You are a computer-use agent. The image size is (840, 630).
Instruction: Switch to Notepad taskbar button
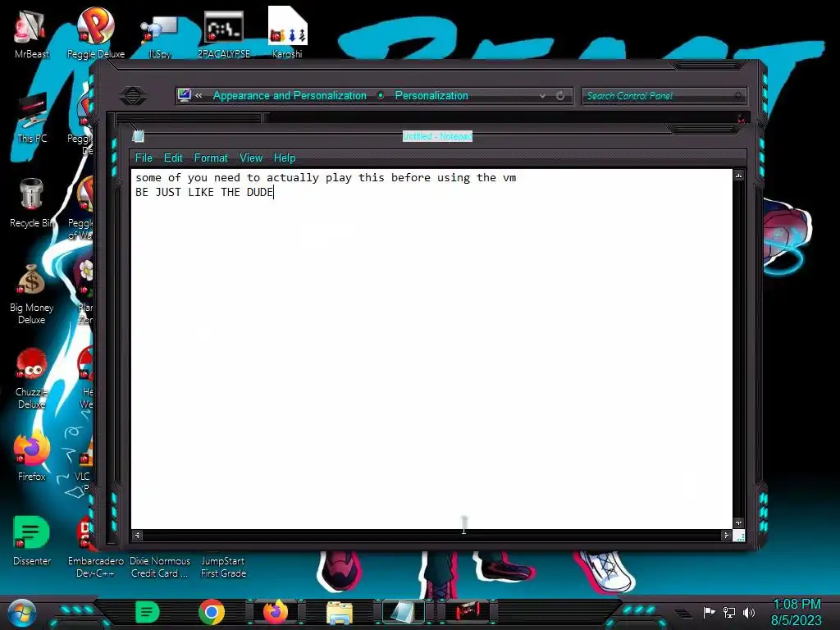(x=404, y=612)
